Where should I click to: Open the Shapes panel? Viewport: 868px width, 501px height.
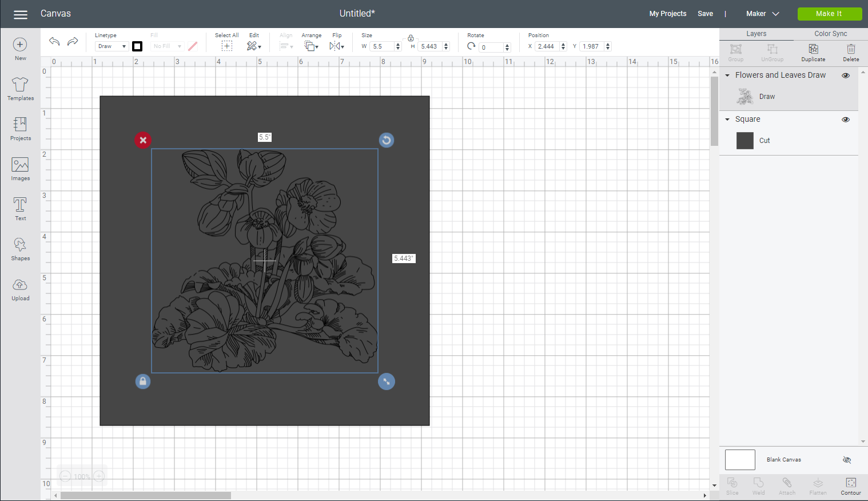[x=20, y=248]
